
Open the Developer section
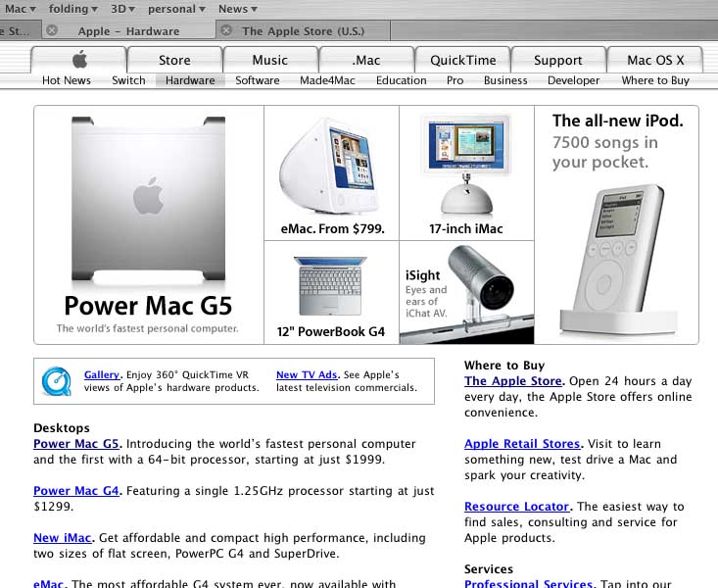tap(573, 80)
